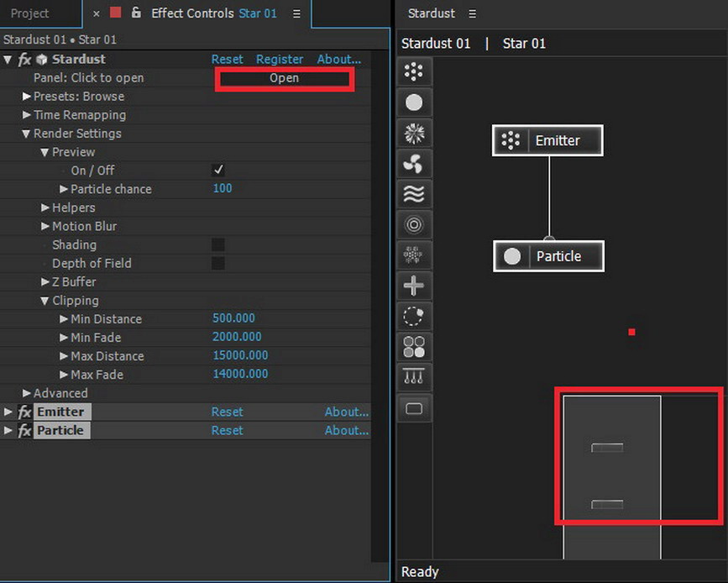This screenshot has width=728, height=583.
Task: Click the starburst Replica icon in toolbar
Action: [414, 134]
